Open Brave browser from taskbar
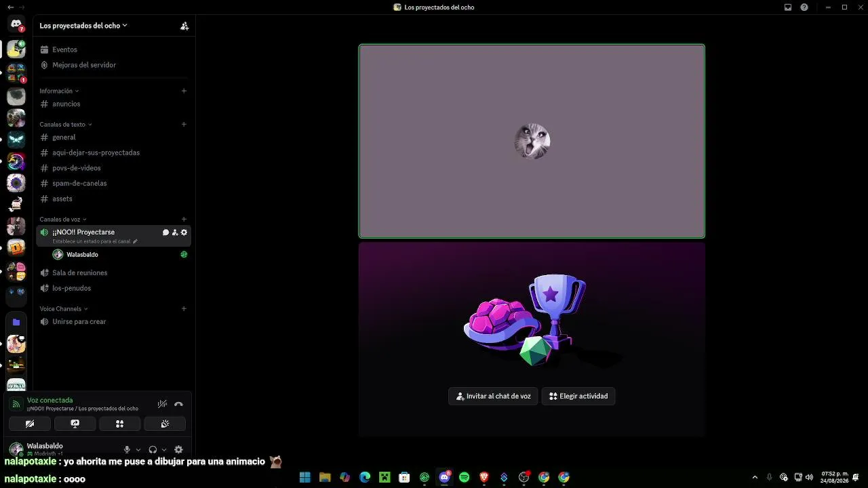The height and width of the screenshot is (488, 868). 484,477
